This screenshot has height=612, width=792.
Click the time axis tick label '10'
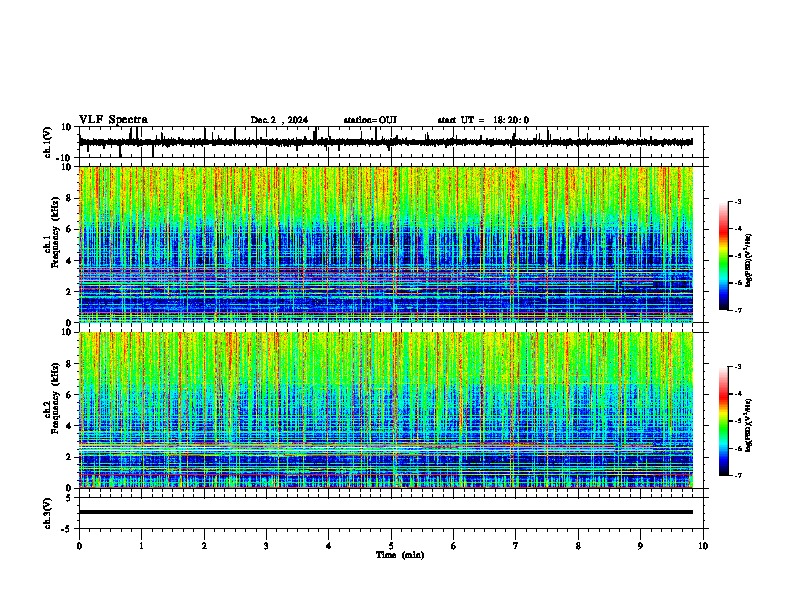pyautogui.click(x=703, y=546)
